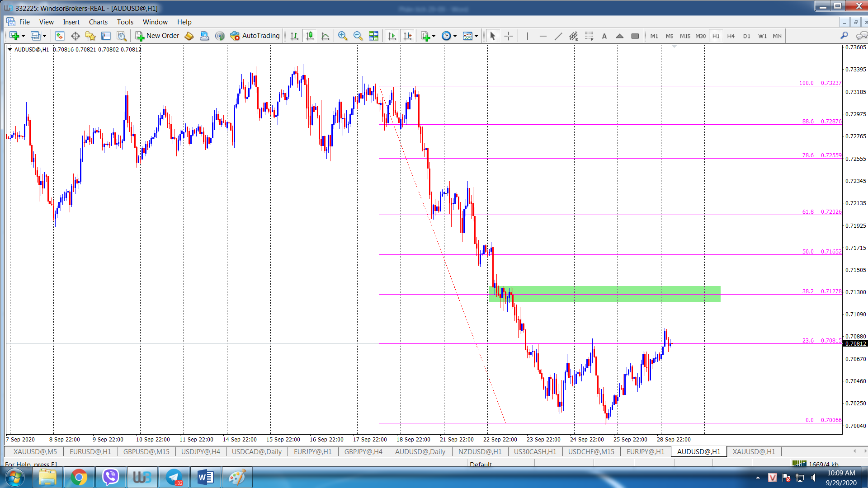Open Microsoft Word from the taskbar
Image resolution: width=868 pixels, height=488 pixels.
pyautogui.click(x=205, y=477)
